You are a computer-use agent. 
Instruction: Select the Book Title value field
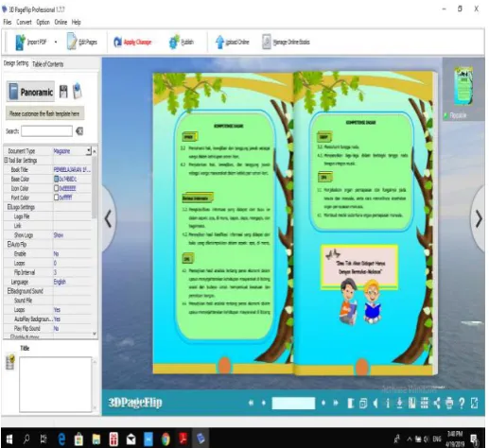click(x=72, y=169)
